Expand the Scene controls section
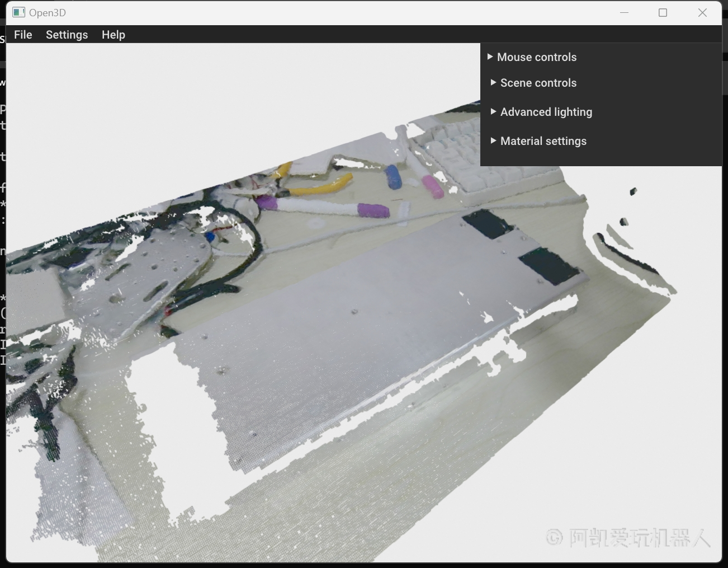 (538, 83)
